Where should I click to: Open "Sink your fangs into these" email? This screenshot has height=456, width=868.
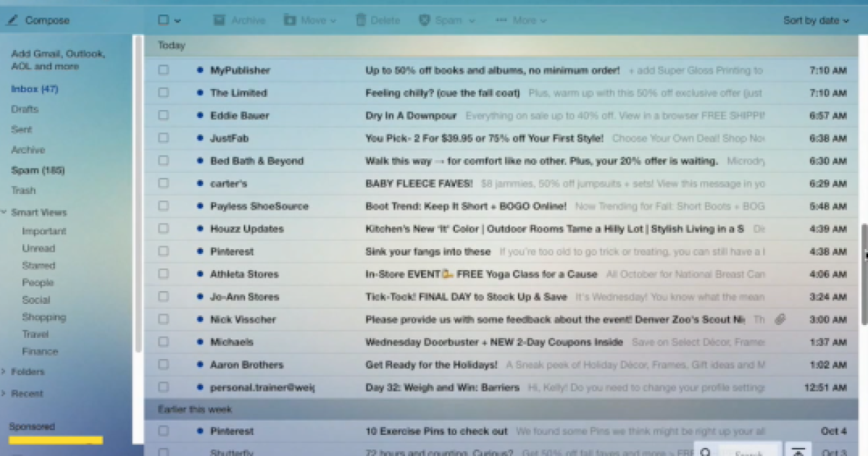tap(428, 251)
